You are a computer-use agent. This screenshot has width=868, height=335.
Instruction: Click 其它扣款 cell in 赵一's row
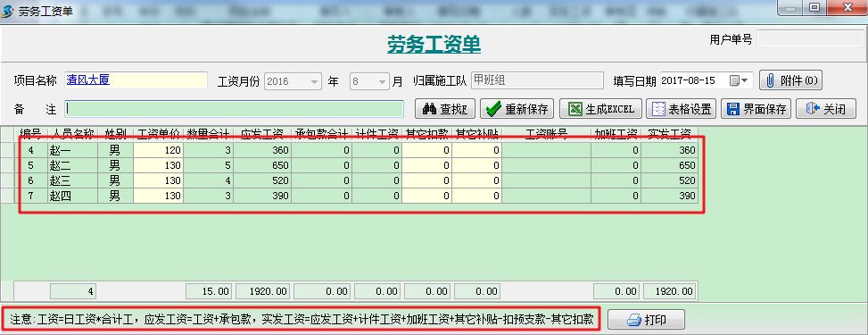pos(426,150)
